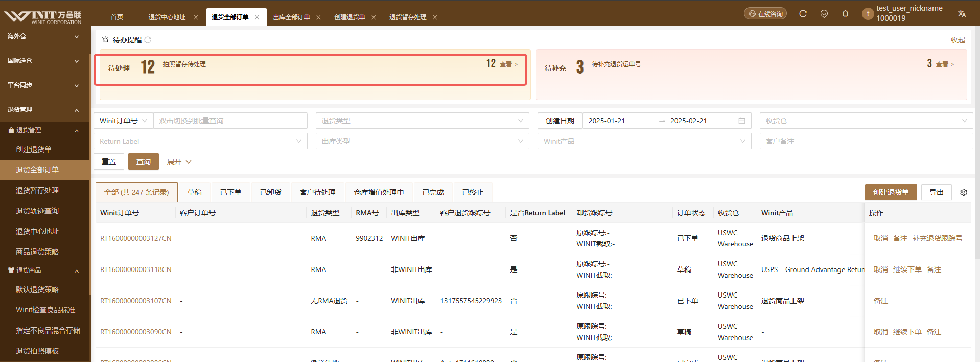Close the 退货中心地址 tab
This screenshot has height=362, width=980.
(x=196, y=17)
